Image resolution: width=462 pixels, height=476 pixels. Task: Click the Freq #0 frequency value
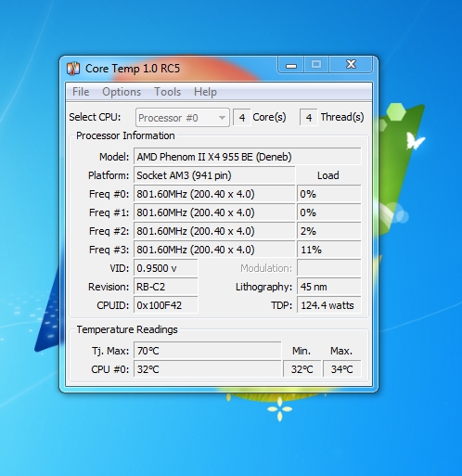point(214,194)
